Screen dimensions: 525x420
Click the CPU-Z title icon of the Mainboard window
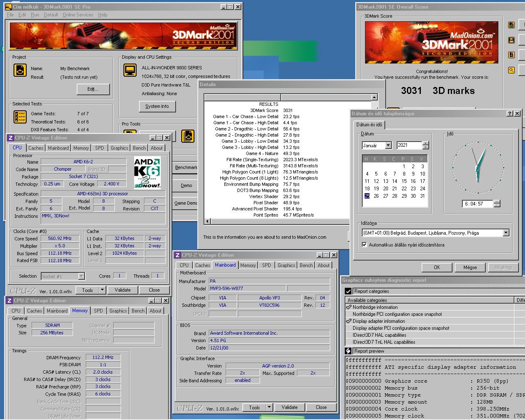[x=178, y=255]
